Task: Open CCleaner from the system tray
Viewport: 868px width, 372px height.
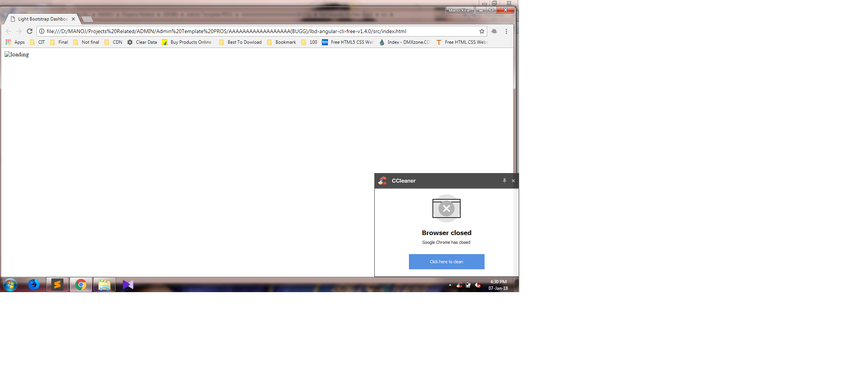Action: 459,285
